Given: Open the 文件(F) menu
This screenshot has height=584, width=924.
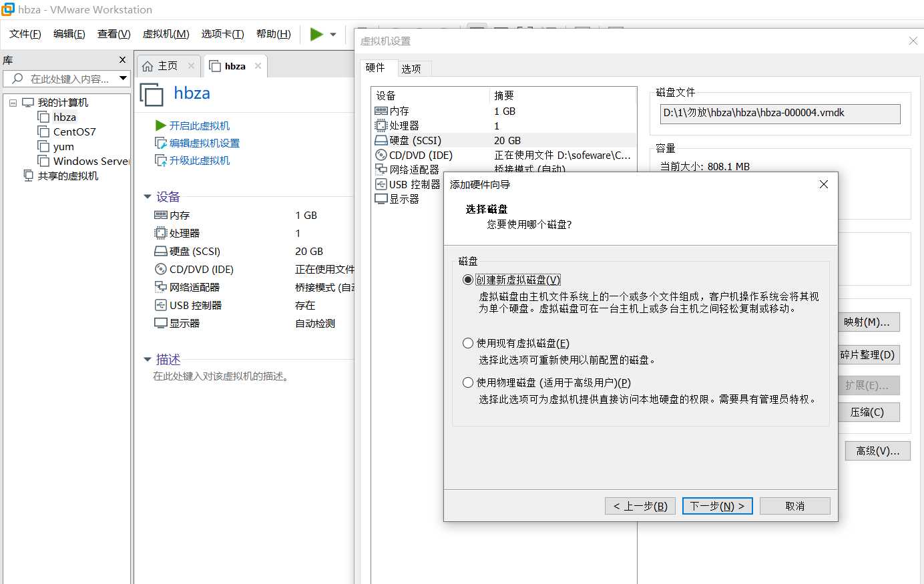Looking at the screenshot, I should click(x=25, y=34).
